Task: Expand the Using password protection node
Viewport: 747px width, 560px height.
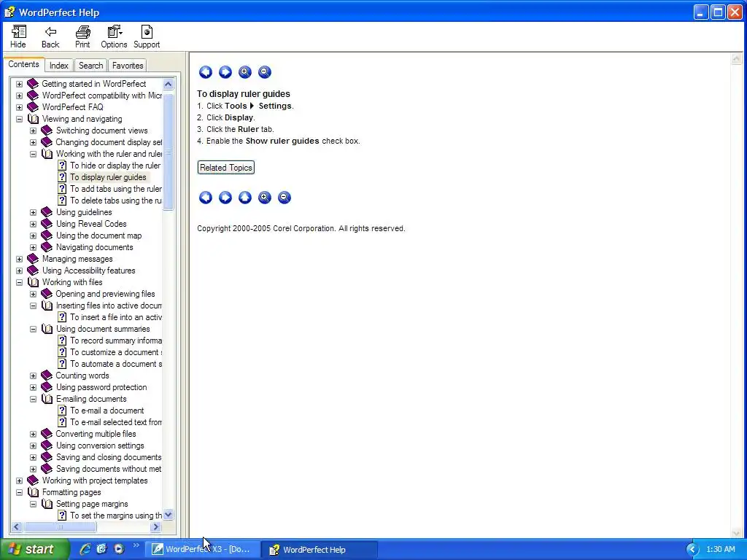Action: [33, 387]
